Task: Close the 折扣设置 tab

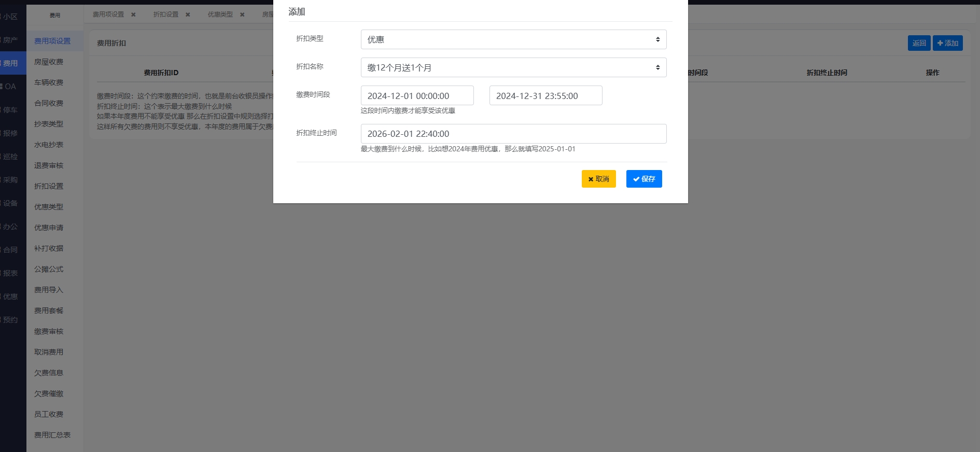Action: [x=188, y=15]
